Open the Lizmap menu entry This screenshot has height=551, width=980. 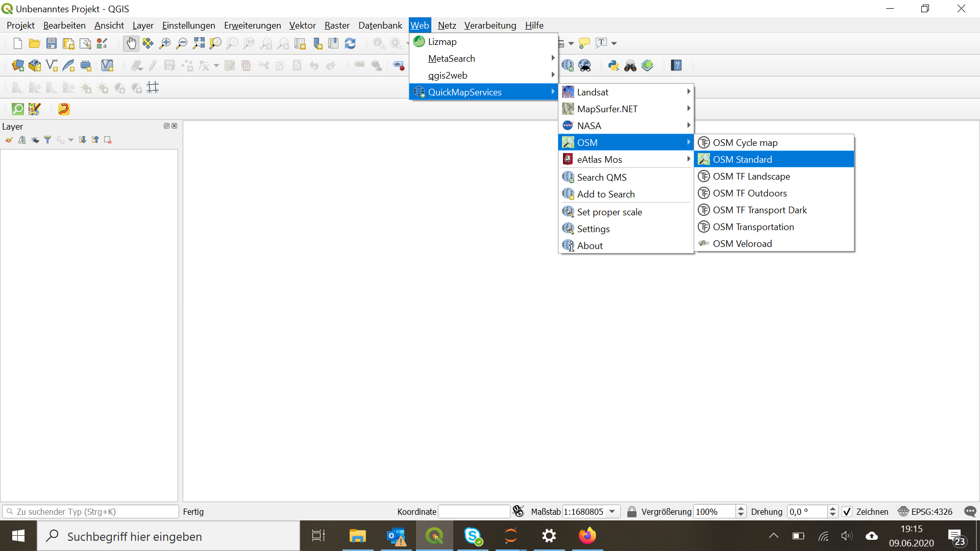coord(483,41)
